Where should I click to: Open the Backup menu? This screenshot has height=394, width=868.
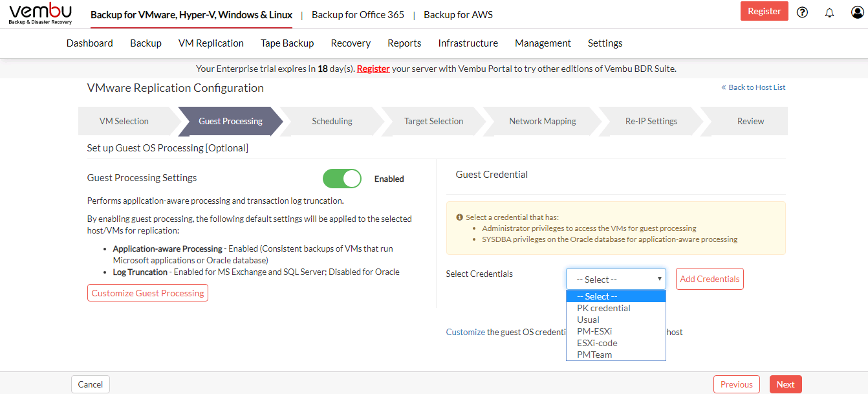pyautogui.click(x=146, y=43)
